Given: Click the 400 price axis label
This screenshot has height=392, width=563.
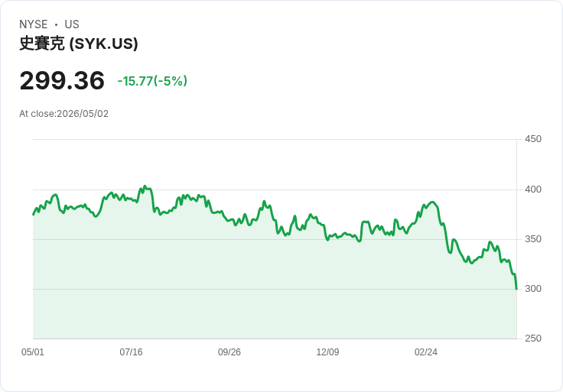Looking at the screenshot, I should pyautogui.click(x=533, y=189).
